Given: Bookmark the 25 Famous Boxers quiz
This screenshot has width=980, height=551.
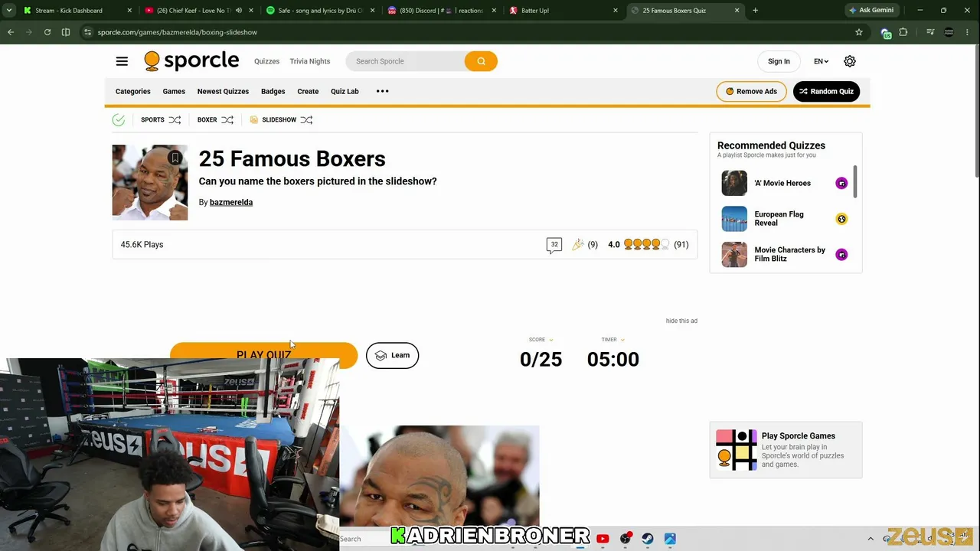Looking at the screenshot, I should [175, 158].
